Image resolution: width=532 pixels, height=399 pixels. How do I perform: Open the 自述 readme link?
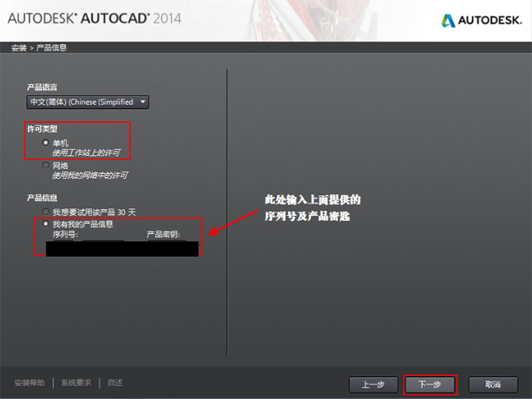coord(115,383)
